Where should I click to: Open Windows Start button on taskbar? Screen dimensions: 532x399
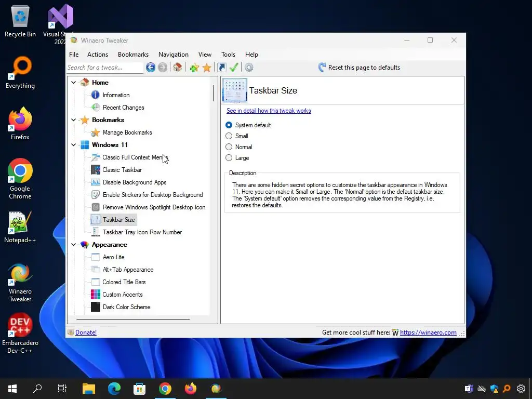pos(12,389)
